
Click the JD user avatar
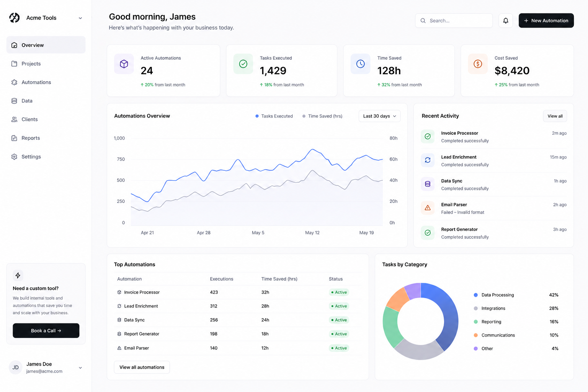pyautogui.click(x=15, y=367)
